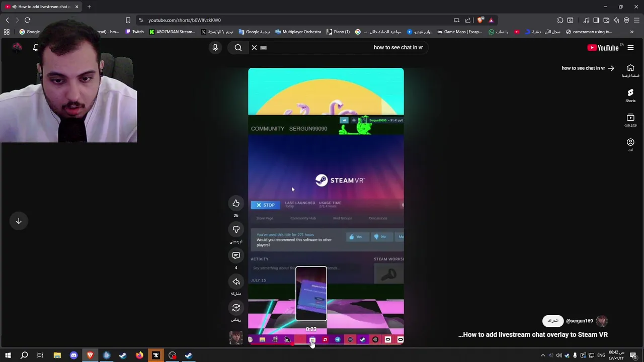Open File Explorer from the taskbar
Screen dimensions: 644x362
(57, 355)
